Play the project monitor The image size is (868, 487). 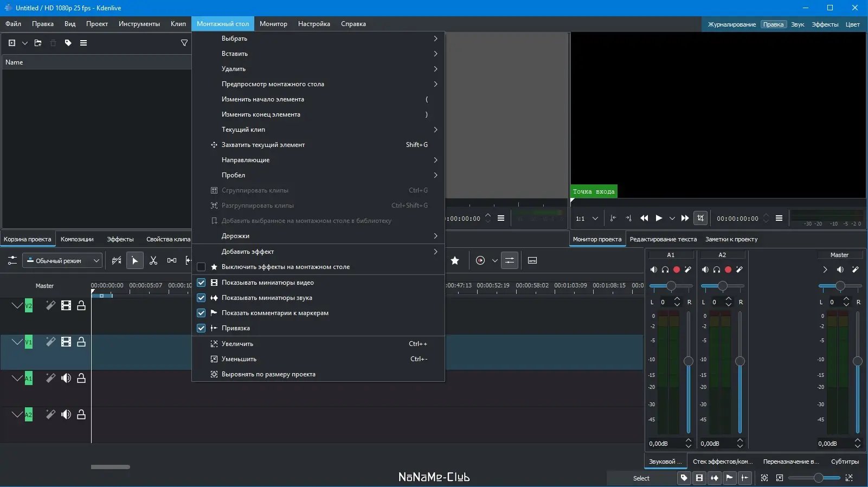[x=659, y=219]
